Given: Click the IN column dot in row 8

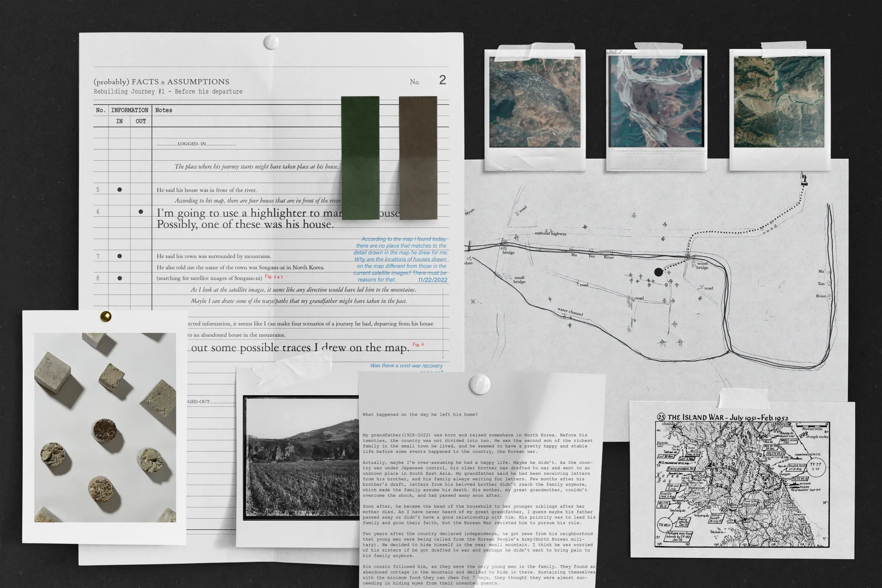Looking at the screenshot, I should click(x=120, y=278).
